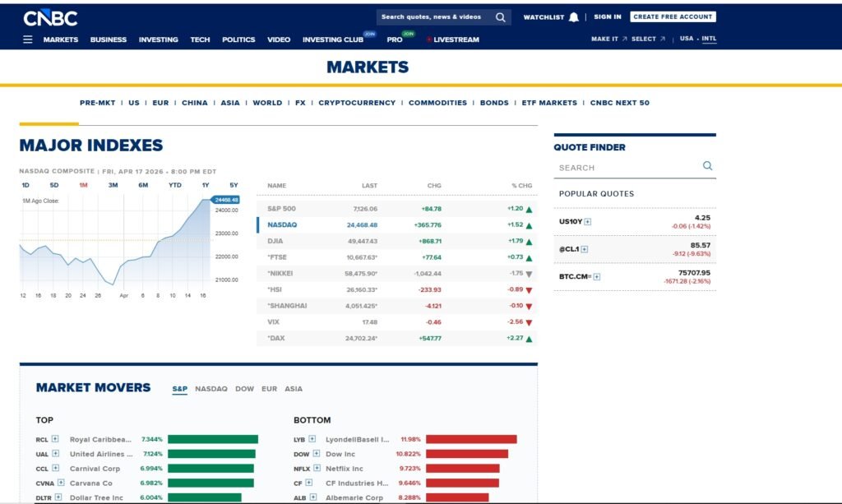Open the Cryptocurrency markets subsection
Screen dimensions: 842x504
[357, 103]
